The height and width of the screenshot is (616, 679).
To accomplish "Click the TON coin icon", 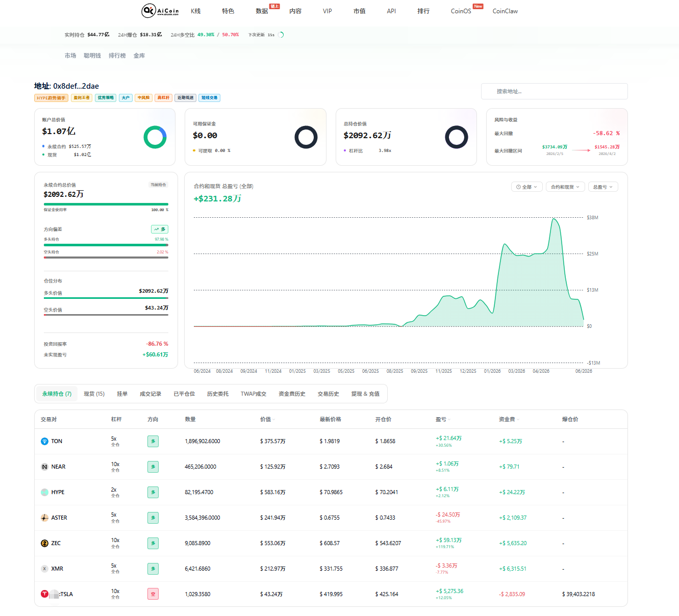I will pyautogui.click(x=44, y=441).
